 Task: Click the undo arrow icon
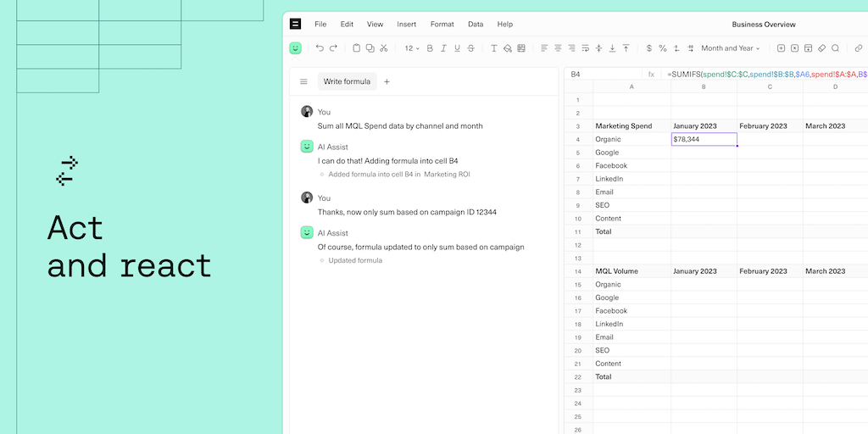pos(320,48)
